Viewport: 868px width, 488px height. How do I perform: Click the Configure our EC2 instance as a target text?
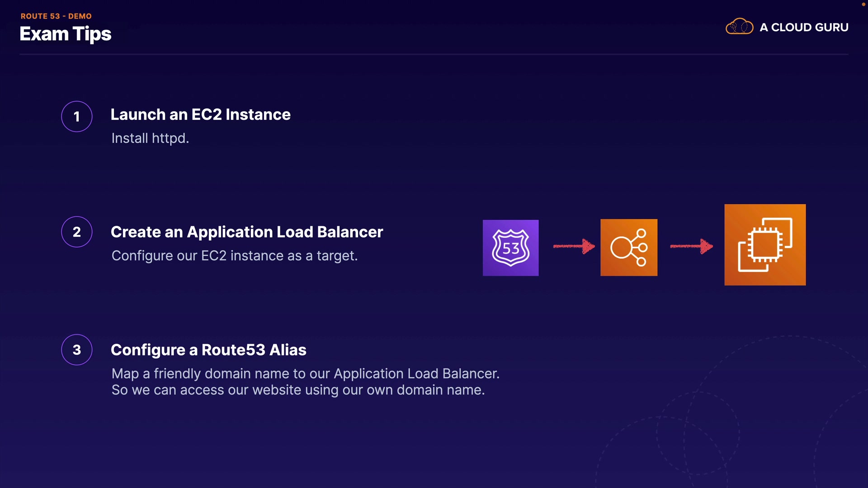(x=234, y=256)
